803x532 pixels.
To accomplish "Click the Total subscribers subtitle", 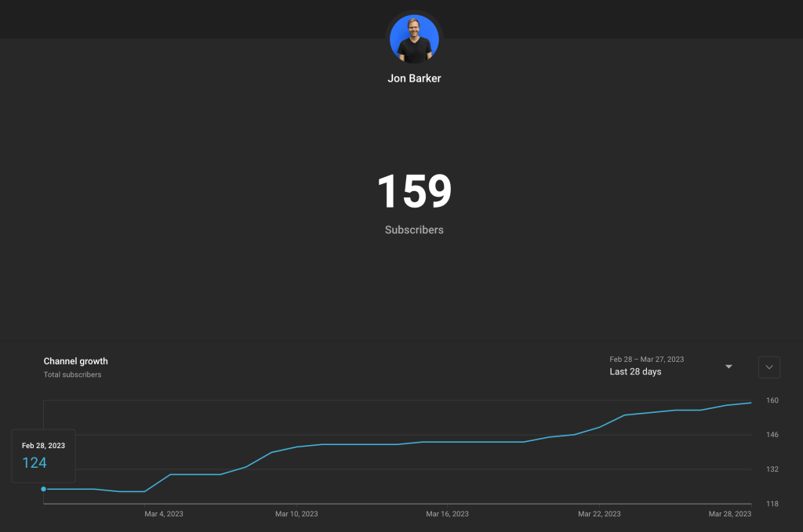I will pyautogui.click(x=72, y=375).
